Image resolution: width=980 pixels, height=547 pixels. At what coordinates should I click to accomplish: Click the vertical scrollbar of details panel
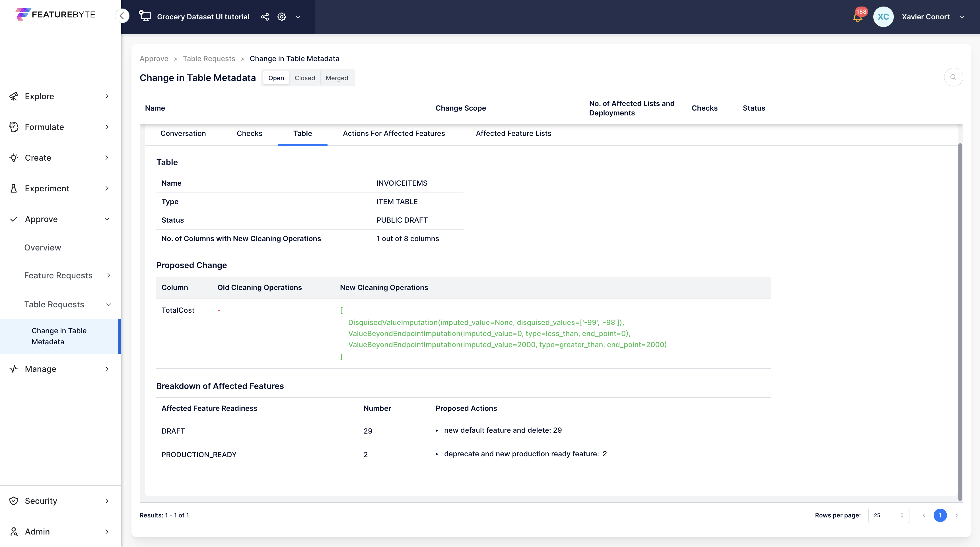[960, 322]
